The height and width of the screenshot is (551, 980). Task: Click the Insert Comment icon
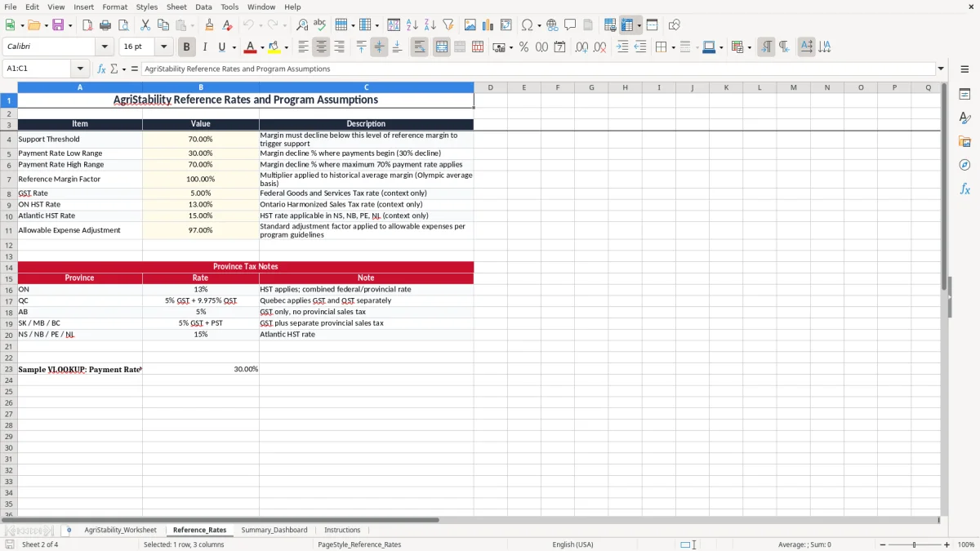[x=570, y=25]
